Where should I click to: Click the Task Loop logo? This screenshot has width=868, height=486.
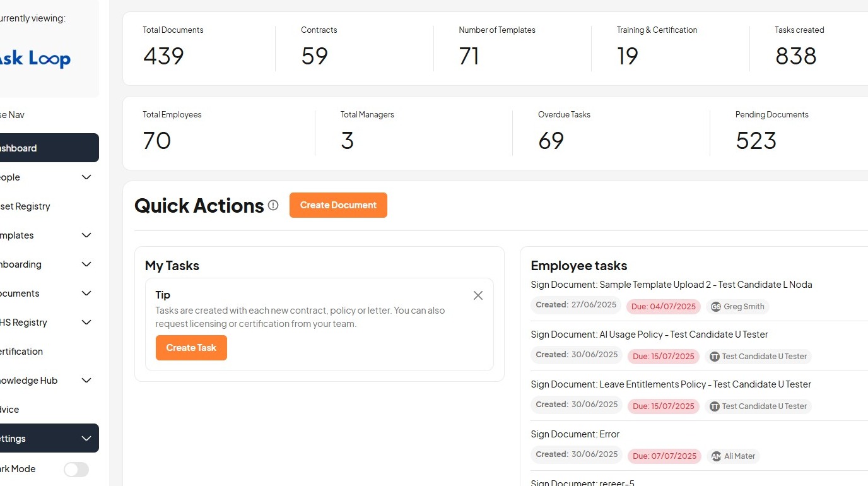pos(35,59)
